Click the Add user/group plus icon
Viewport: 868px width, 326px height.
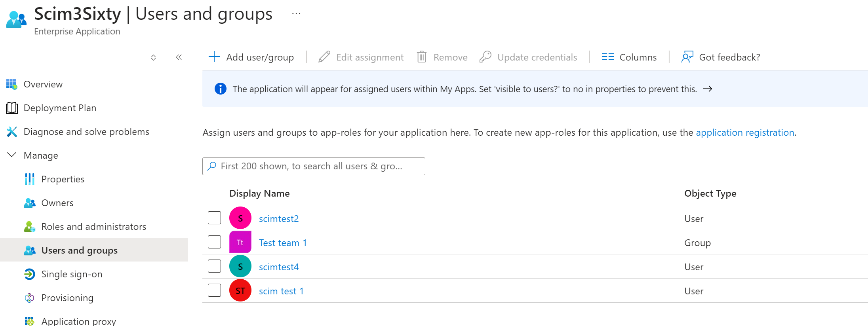click(x=214, y=57)
